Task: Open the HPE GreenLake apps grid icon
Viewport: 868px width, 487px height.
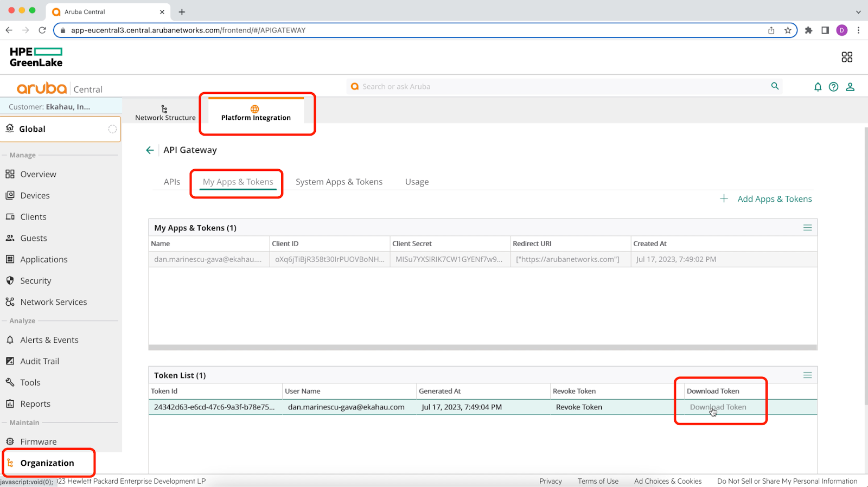Action: pyautogui.click(x=847, y=57)
